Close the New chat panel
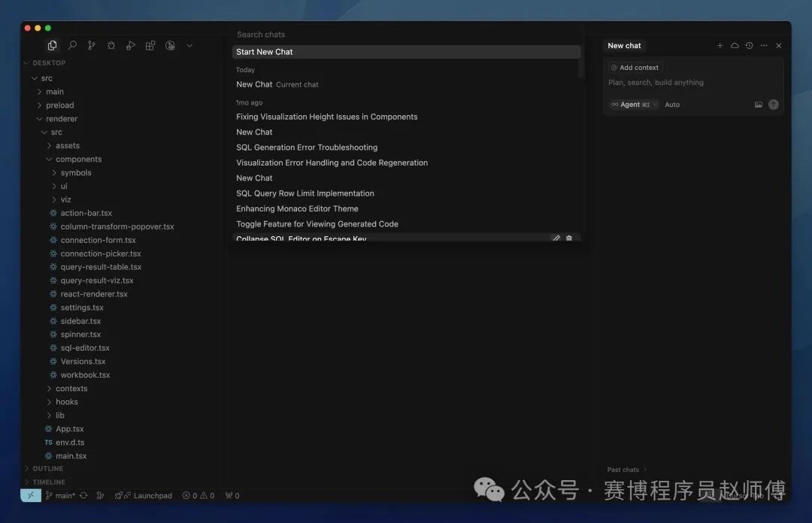 [x=779, y=46]
